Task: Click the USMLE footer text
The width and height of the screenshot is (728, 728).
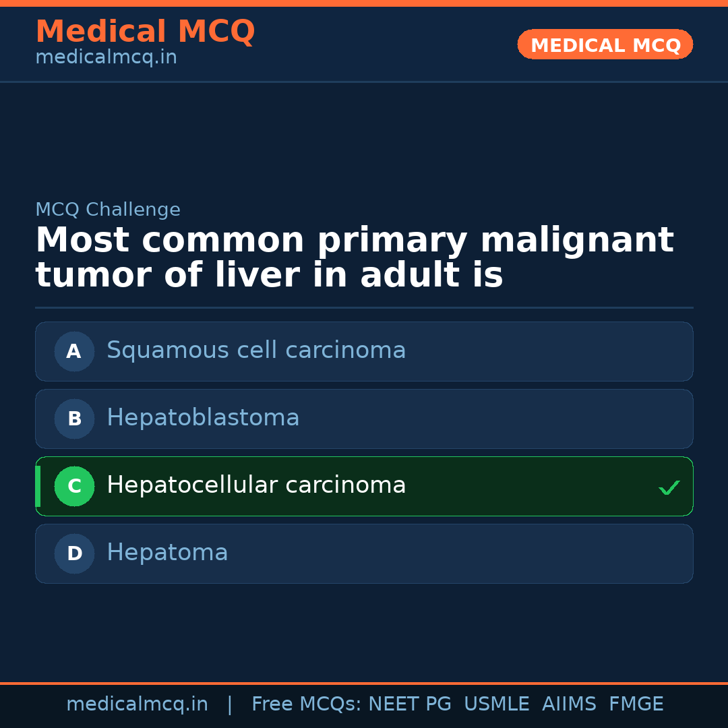Action: 496,704
